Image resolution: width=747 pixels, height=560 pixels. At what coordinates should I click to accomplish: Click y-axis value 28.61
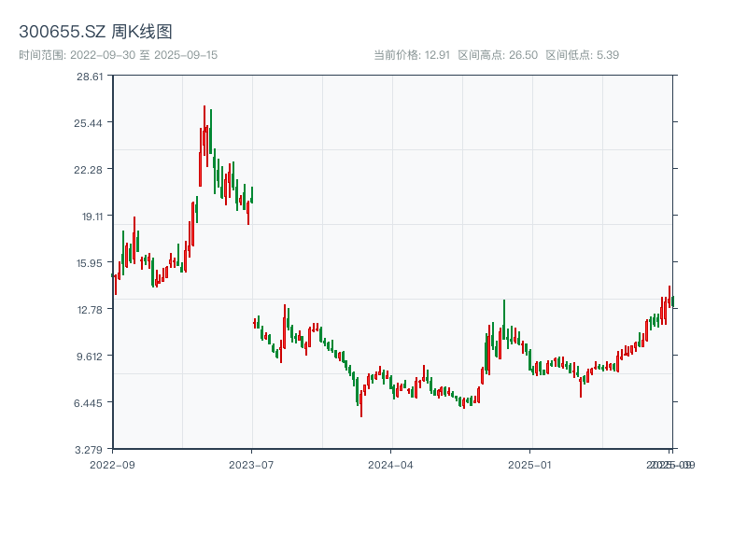pyautogui.click(x=90, y=77)
